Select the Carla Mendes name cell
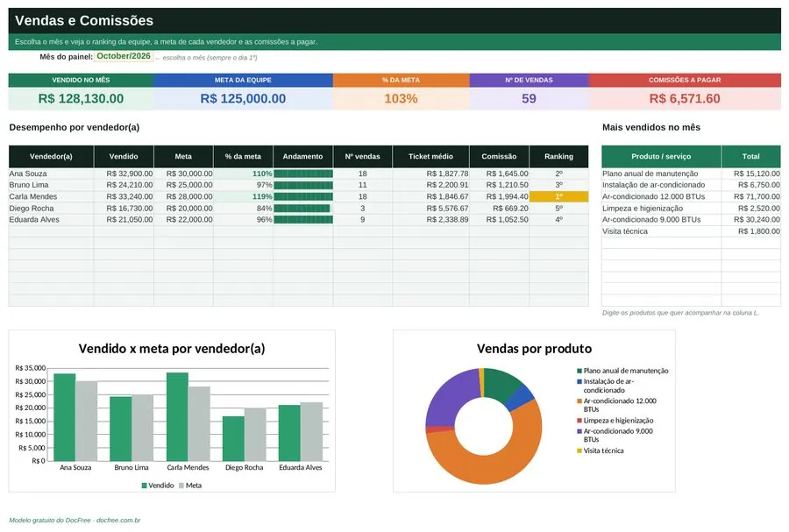 point(51,196)
